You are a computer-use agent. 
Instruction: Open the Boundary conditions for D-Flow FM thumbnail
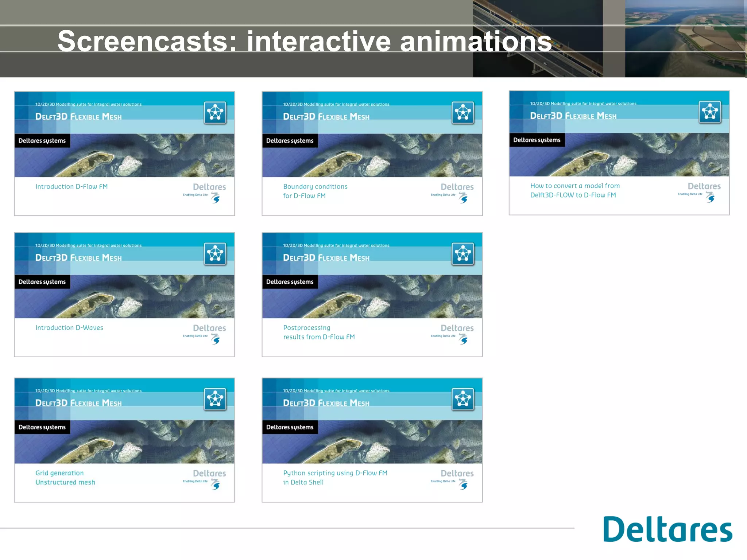(372, 153)
